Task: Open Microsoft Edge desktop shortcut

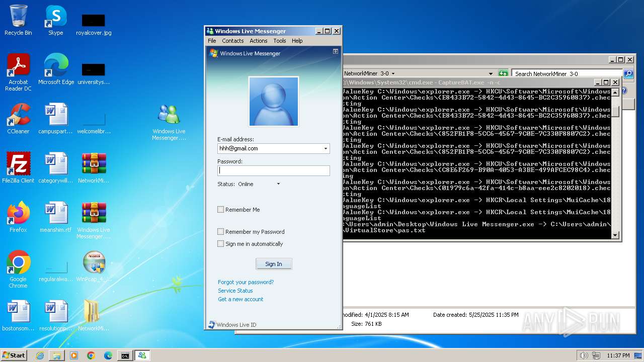Action: click(x=56, y=69)
